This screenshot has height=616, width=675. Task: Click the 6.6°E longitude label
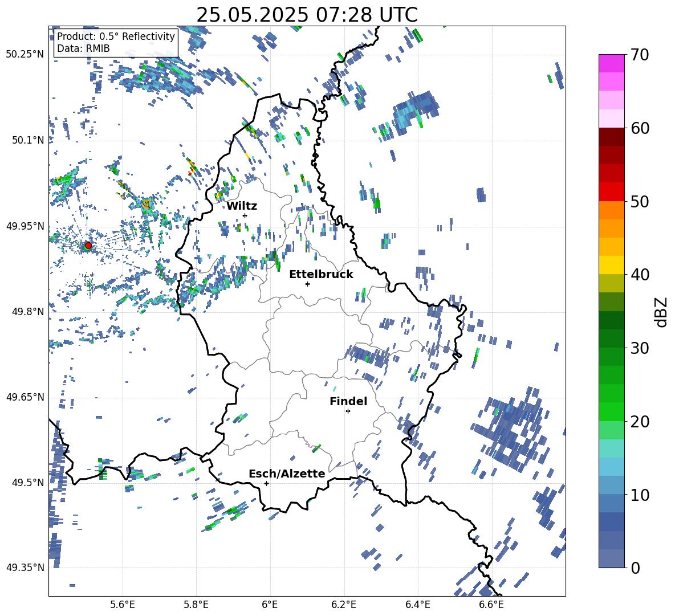(x=491, y=605)
